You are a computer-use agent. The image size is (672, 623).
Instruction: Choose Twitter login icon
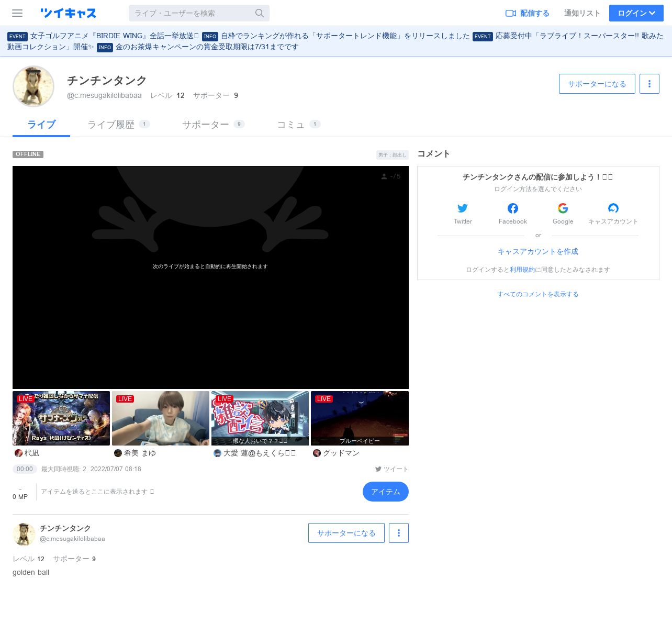click(x=463, y=208)
